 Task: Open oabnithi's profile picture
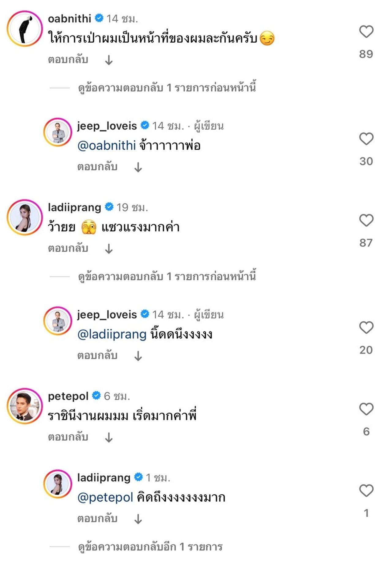point(25,29)
